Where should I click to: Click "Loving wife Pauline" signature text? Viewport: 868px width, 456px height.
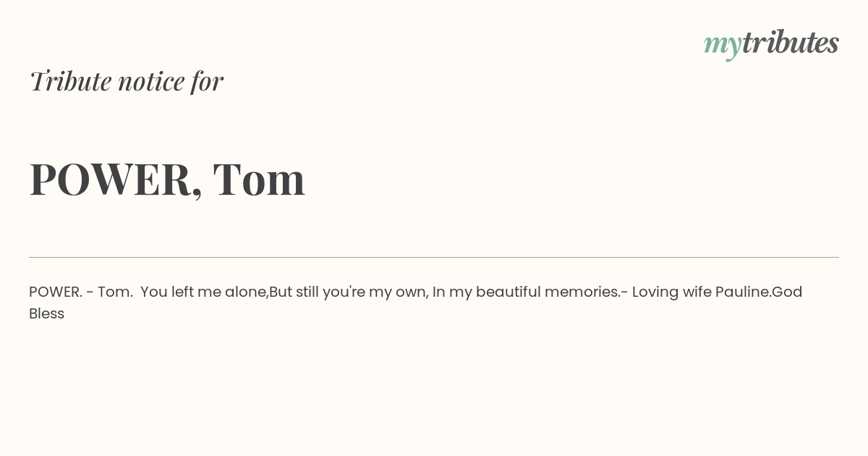pos(700,292)
